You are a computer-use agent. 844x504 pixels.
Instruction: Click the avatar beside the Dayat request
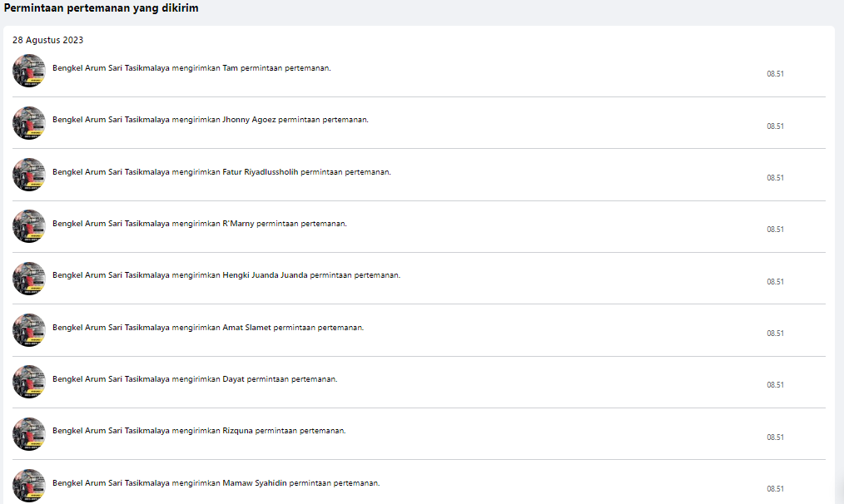pos(29,382)
